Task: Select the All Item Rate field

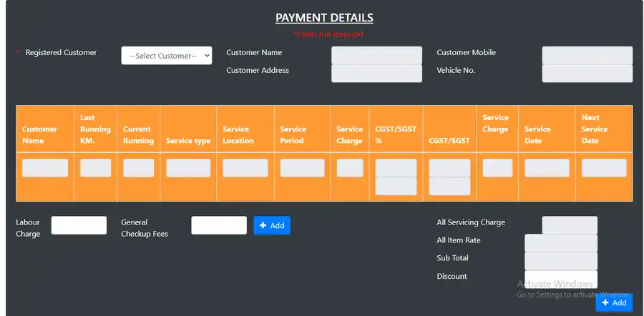Action: 560,243
